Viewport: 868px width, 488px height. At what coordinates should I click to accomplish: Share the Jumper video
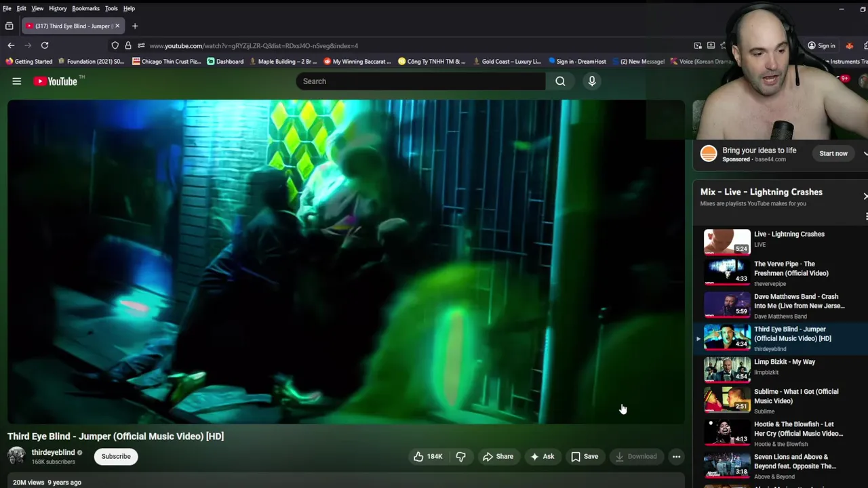(x=498, y=457)
